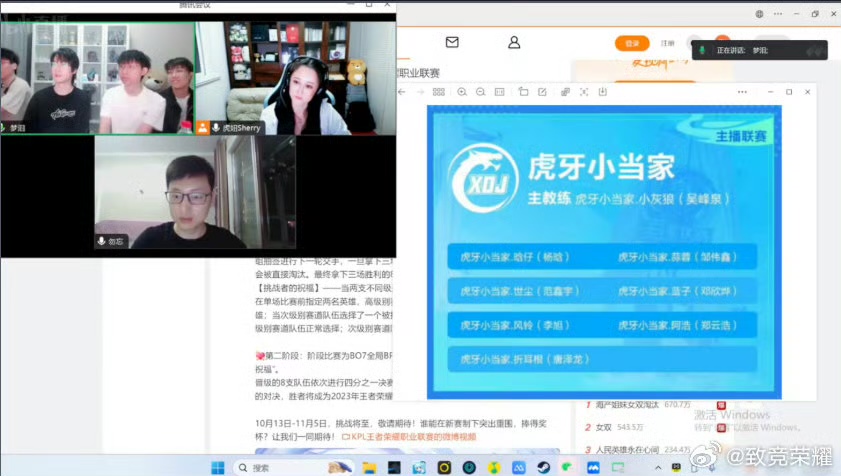
Task: Zoom out in the image viewer
Action: coord(481,92)
